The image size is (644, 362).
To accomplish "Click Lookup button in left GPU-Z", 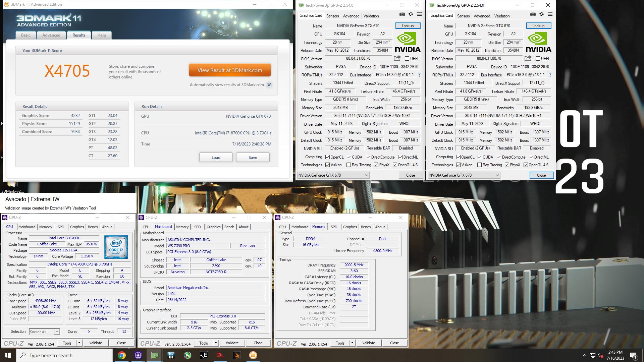I will click(x=408, y=26).
